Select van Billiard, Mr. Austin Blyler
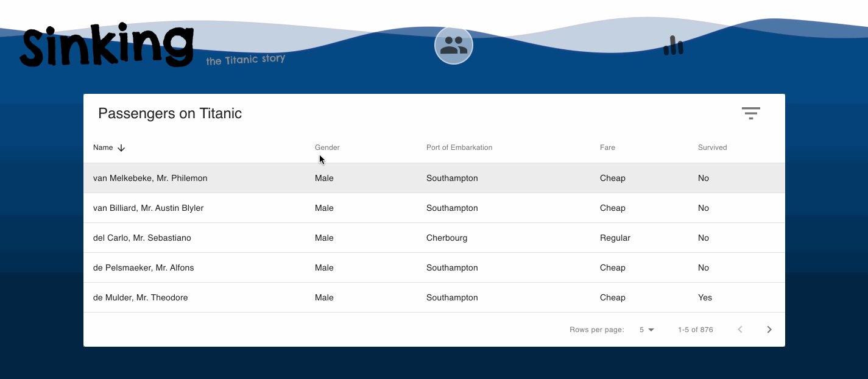 pos(148,208)
